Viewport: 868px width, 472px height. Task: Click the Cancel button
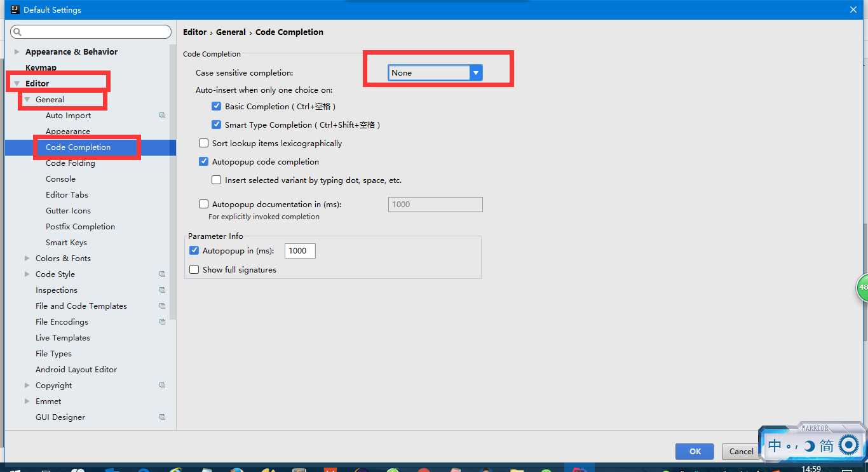coord(741,452)
